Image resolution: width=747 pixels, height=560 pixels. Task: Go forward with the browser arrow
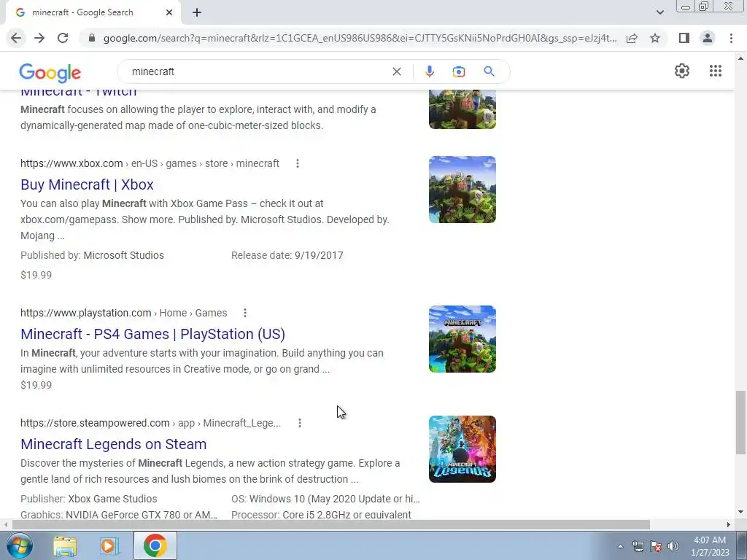[39, 38]
